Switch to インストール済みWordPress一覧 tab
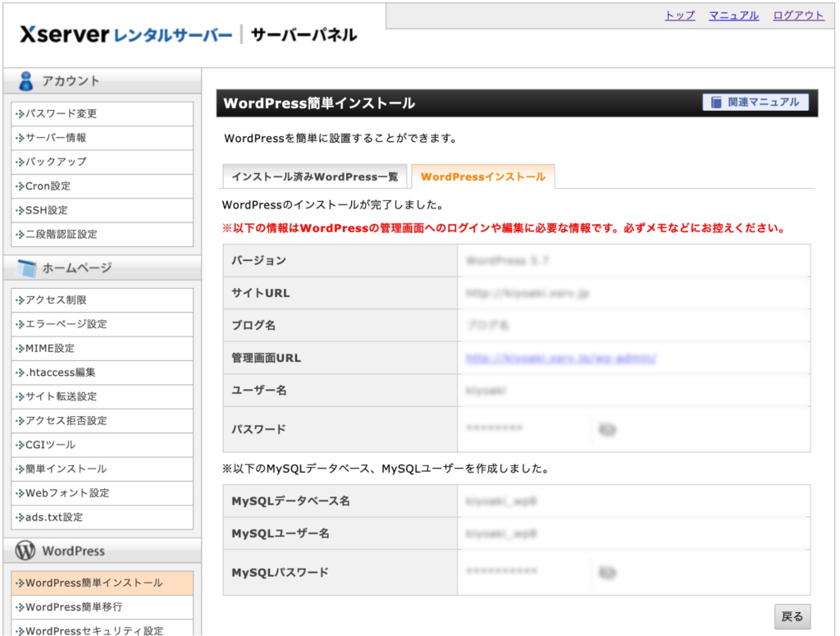Image resolution: width=840 pixels, height=636 pixels. click(x=315, y=176)
